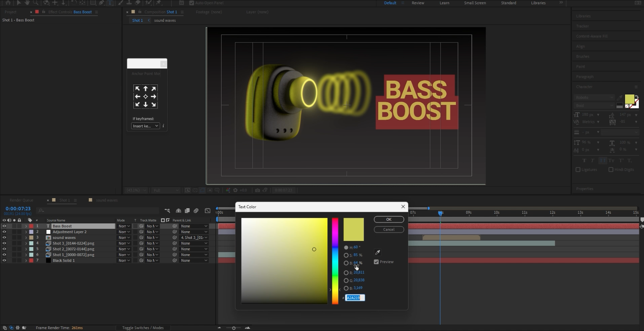
Task: Confirm Text Color with OK
Action: point(389,220)
